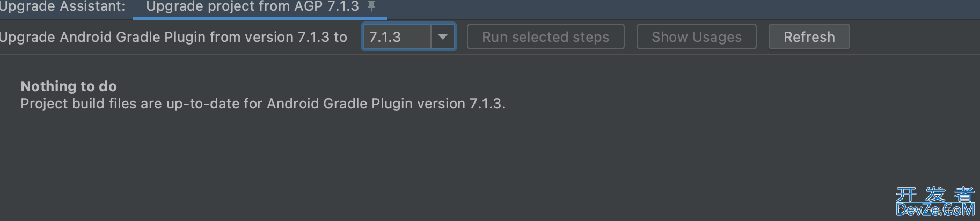Click the word Refresh on the rightmost button
Screen dimensions: 980x221
click(809, 37)
